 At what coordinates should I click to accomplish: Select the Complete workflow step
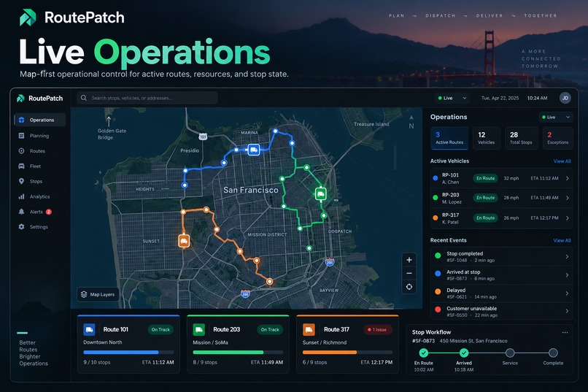pyautogui.click(x=553, y=353)
